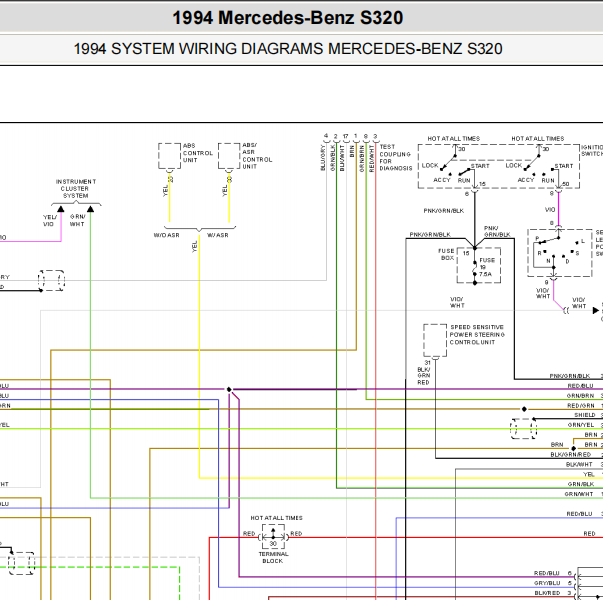Click dashed shield connector near GRN/YEL label
The height and width of the screenshot is (600, 603).
click(x=523, y=428)
